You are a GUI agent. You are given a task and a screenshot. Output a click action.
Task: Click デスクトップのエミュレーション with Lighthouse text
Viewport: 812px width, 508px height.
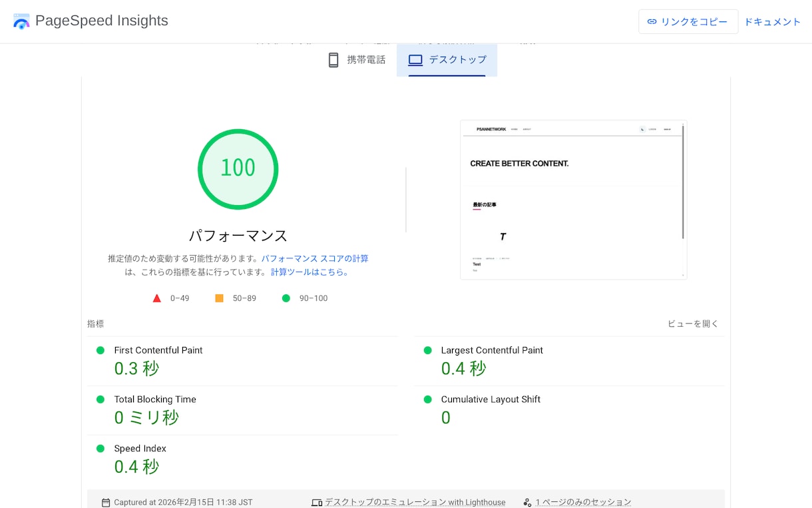[x=415, y=503]
